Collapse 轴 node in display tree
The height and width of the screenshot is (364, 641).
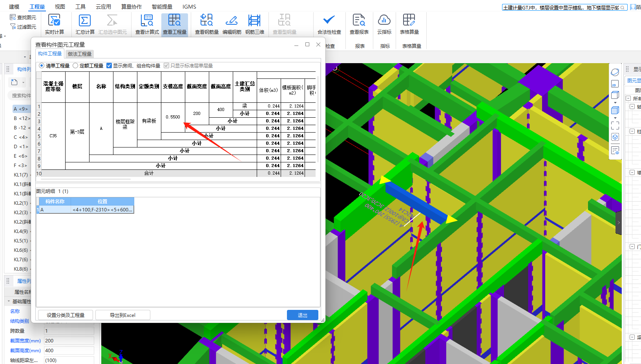click(x=632, y=107)
